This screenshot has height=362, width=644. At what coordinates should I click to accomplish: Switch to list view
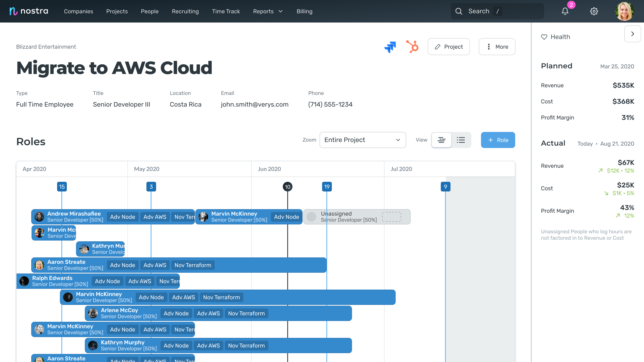point(461,140)
